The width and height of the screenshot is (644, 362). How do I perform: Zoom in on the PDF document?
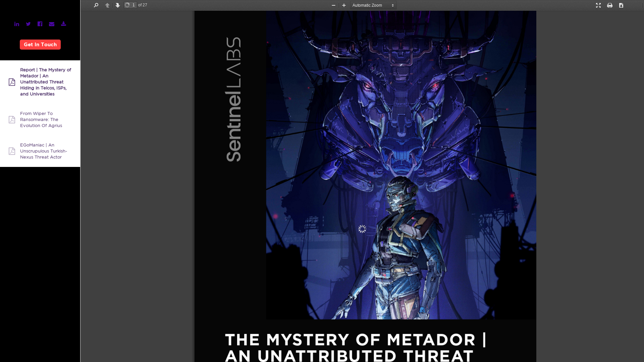pyautogui.click(x=343, y=5)
